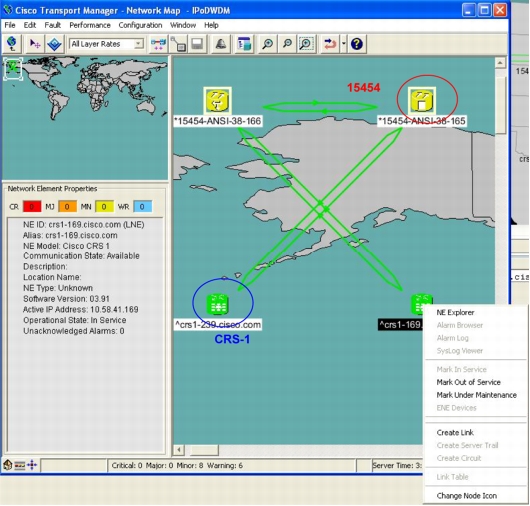The image size is (530, 506).
Task: Click the status bar home icon
Action: coord(7,465)
